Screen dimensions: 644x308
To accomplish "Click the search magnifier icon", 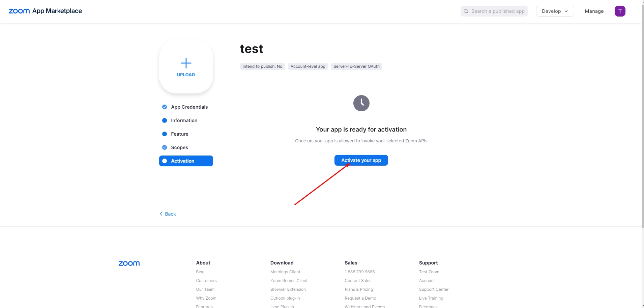I will [466, 11].
